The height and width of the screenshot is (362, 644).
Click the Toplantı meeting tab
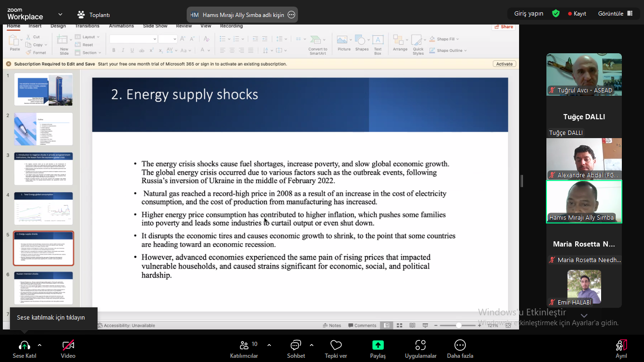(x=93, y=15)
